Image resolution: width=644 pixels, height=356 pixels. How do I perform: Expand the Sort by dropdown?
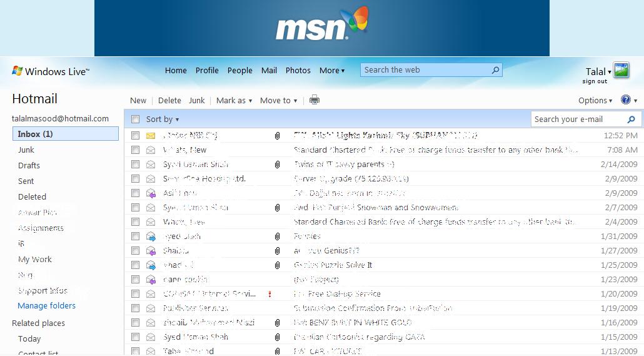[163, 119]
